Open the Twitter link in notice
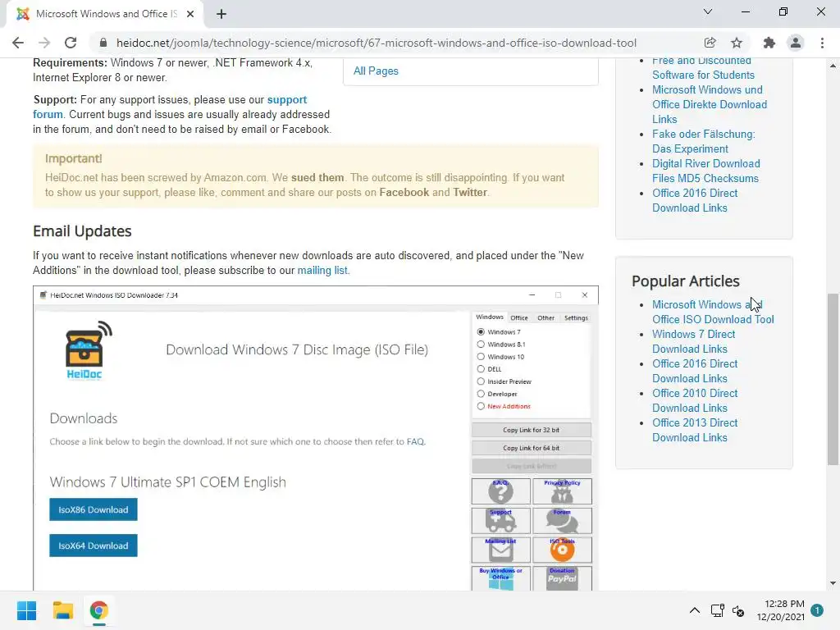 pos(470,192)
